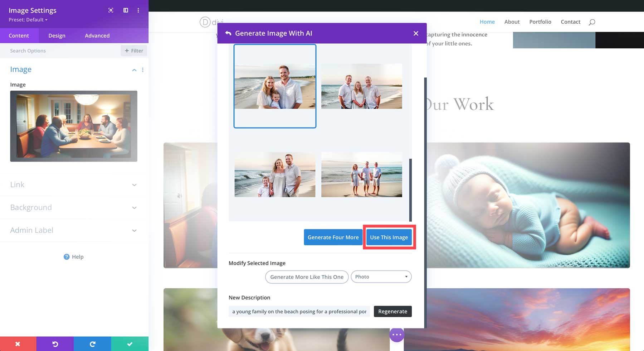
Task: Open Image Settings options menu via three-dot icon
Action: click(138, 10)
